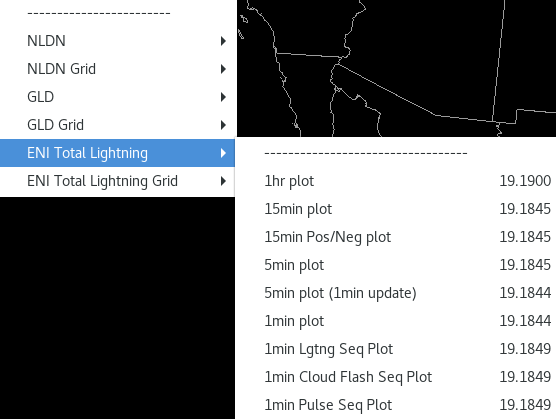Tear off the main menu dashed line
This screenshot has height=419, width=556.
tap(99, 13)
